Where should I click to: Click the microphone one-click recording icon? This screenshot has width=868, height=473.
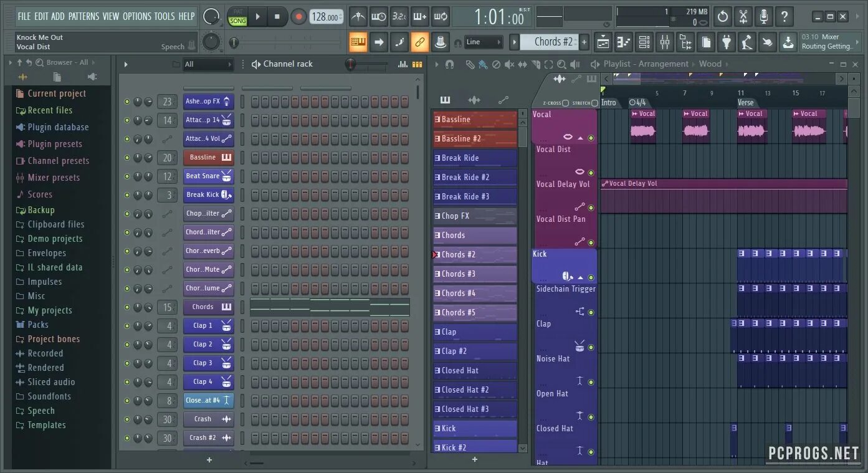764,17
